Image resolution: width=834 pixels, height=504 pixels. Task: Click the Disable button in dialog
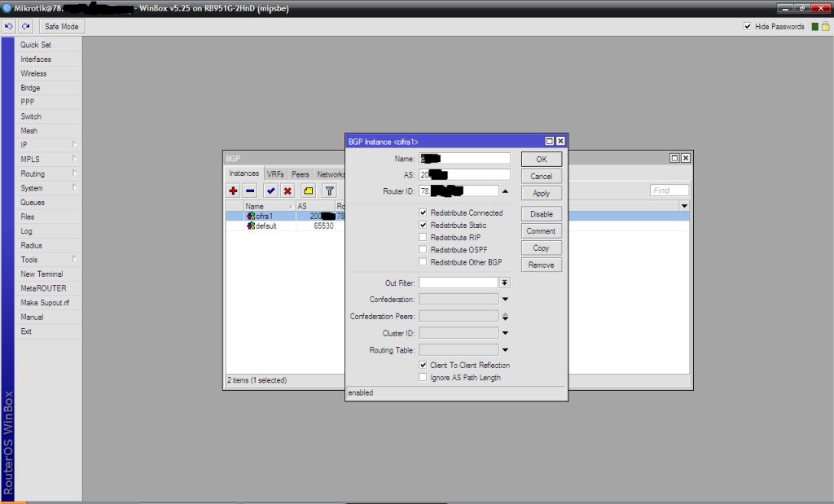542,213
